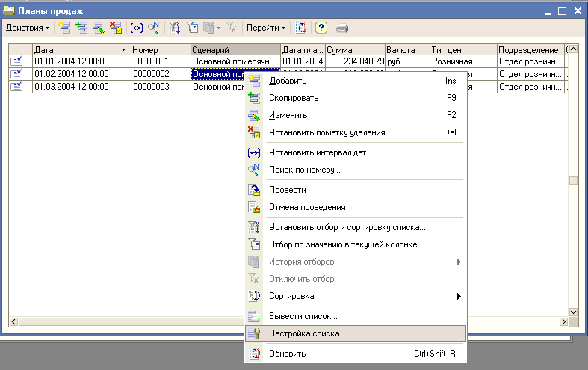Click the printer icon in the toolbar
This screenshot has height=370, width=588.
pos(342,28)
